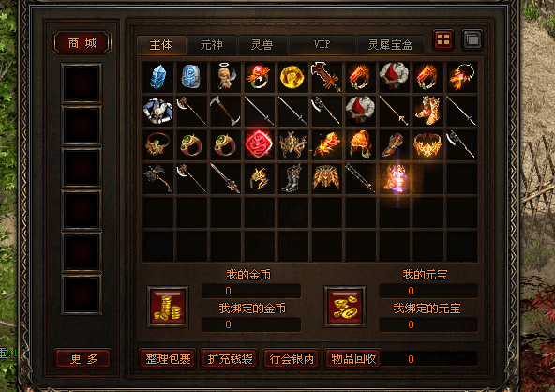Click the gold ingot yuanbao icon
Viewport: 555px width, 392px height.
coord(345,307)
